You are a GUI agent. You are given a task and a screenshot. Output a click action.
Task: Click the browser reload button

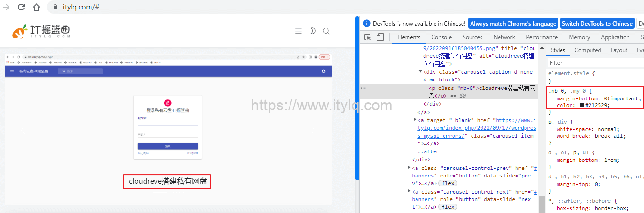pos(21,7)
